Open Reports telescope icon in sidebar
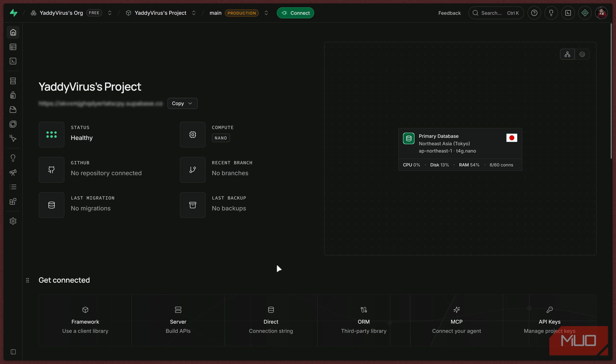616x364 pixels. tap(13, 172)
